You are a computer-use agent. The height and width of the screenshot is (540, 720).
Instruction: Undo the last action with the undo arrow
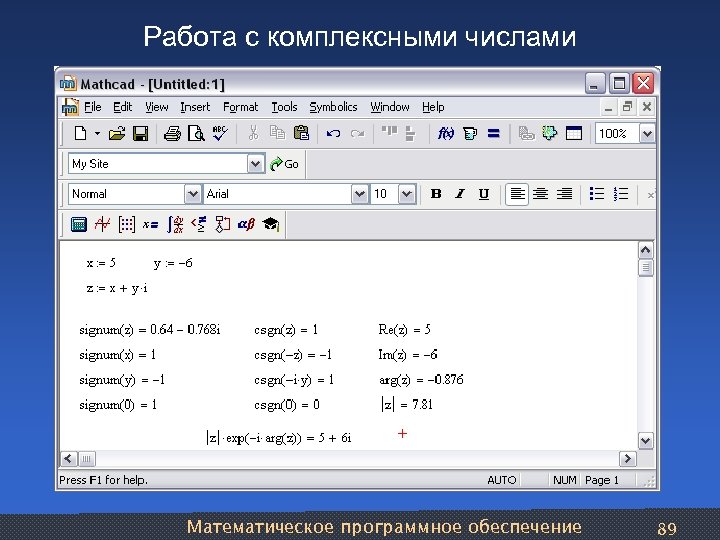coord(333,134)
